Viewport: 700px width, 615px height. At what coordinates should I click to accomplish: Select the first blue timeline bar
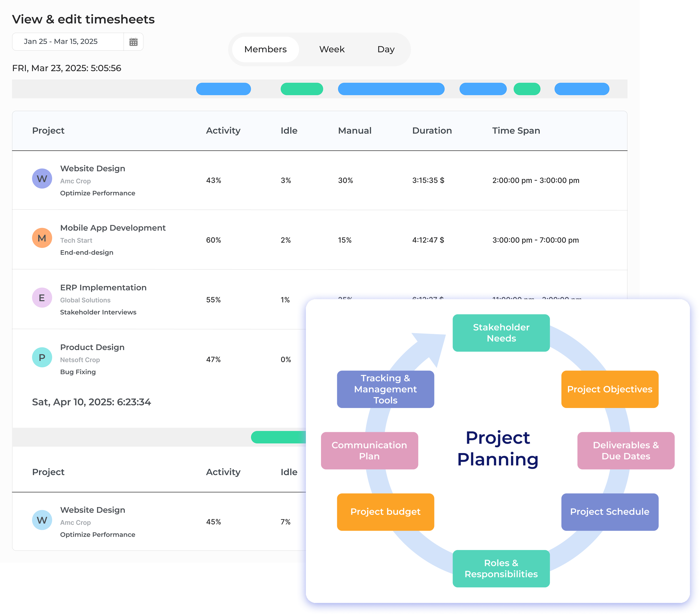tap(223, 89)
